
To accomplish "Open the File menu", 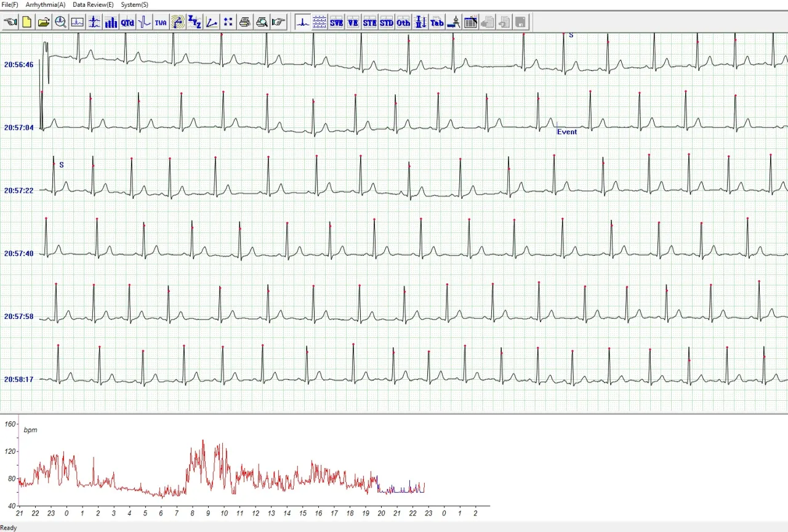I will tap(10, 4).
